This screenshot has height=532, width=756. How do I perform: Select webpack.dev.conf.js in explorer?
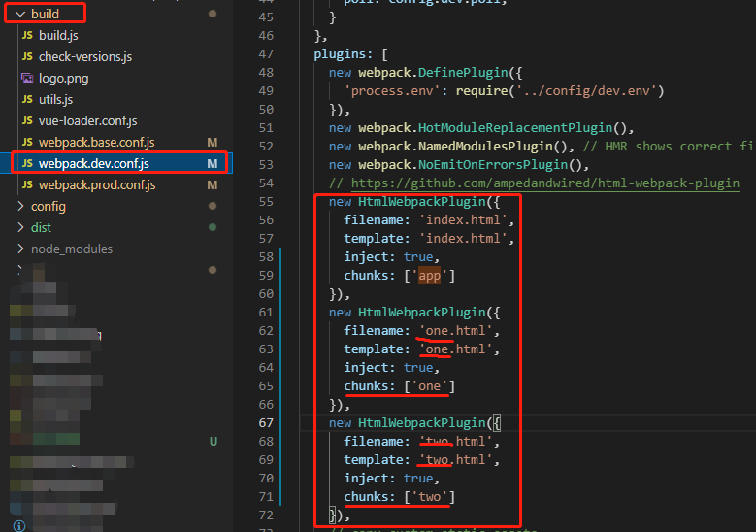click(93, 163)
